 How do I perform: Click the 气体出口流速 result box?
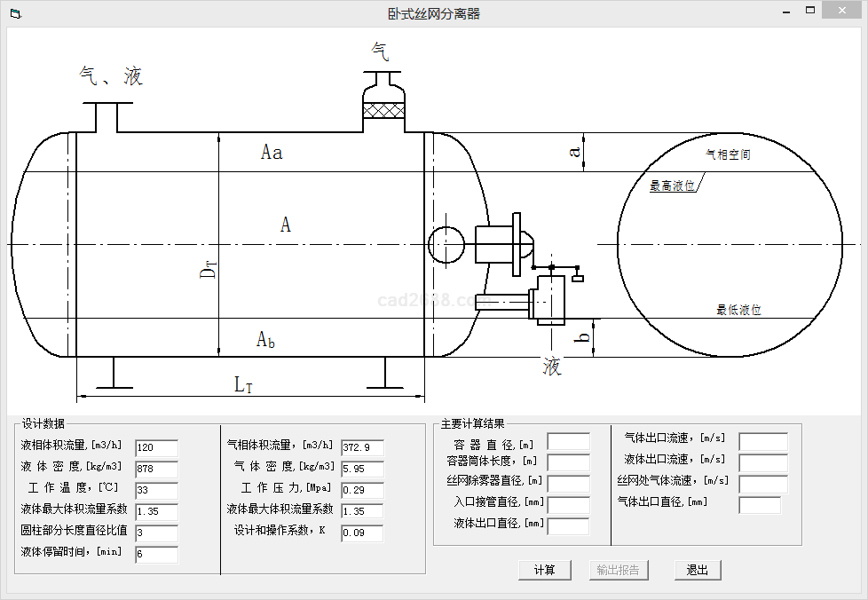tap(762, 441)
